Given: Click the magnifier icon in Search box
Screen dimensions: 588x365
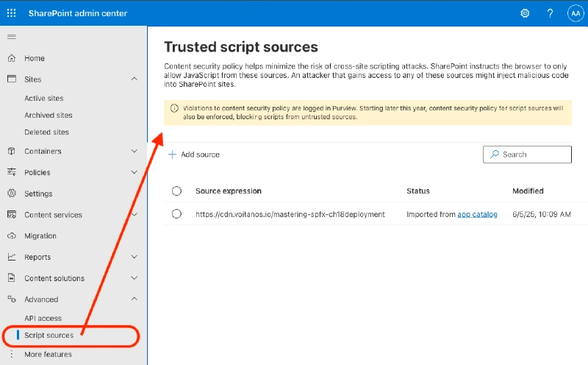Looking at the screenshot, I should [x=495, y=155].
